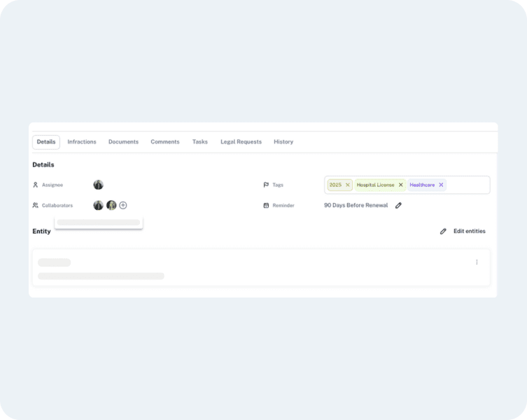
Task: Click the pencil icon beside Edit entities
Action: [443, 232]
